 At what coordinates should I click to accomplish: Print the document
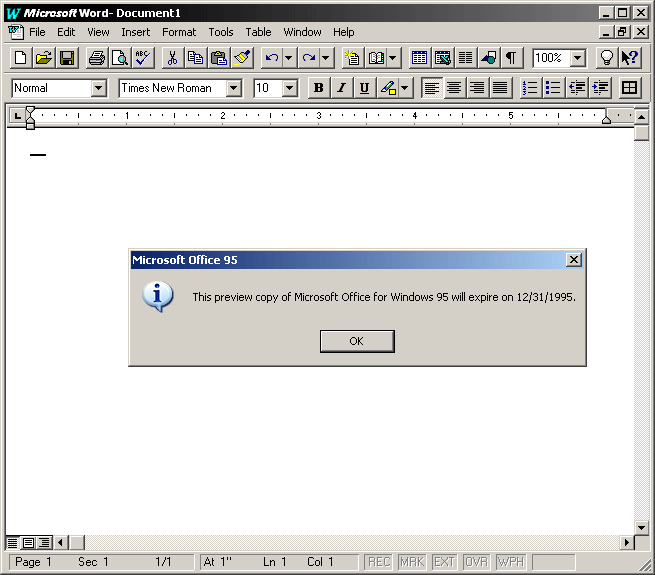[x=97, y=58]
